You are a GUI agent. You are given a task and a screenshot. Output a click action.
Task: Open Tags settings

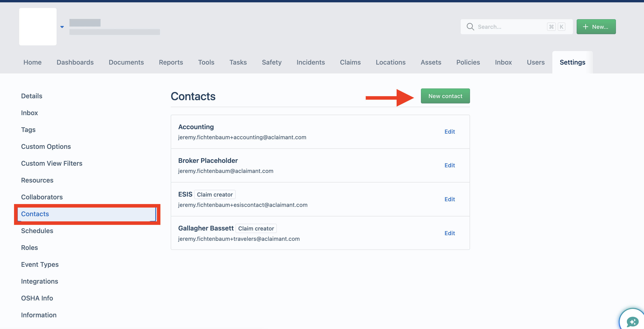[28, 130]
